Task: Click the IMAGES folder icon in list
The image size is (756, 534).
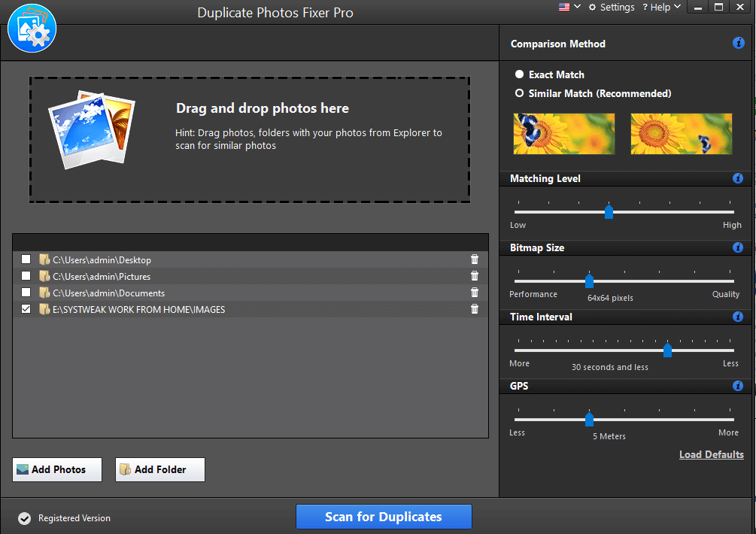Action: (44, 309)
